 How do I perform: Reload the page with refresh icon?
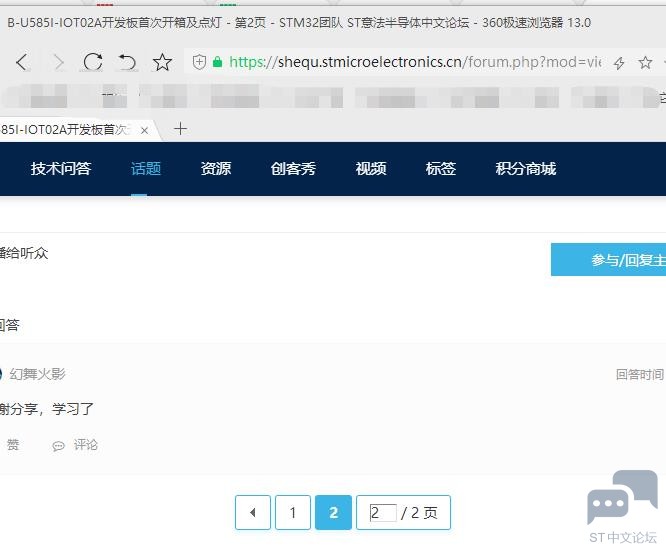(x=93, y=62)
